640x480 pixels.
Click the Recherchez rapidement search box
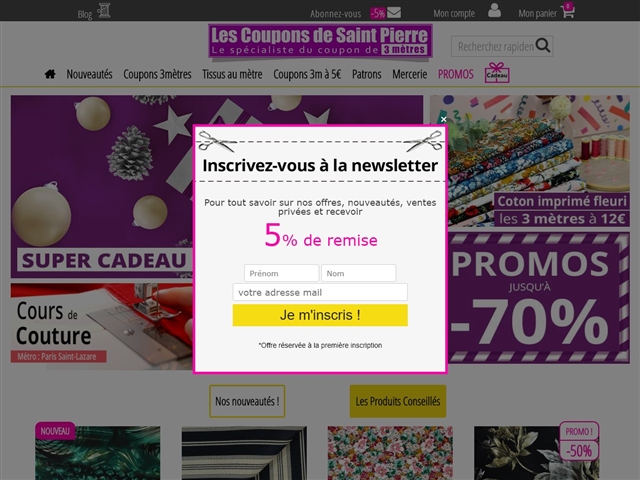click(495, 46)
